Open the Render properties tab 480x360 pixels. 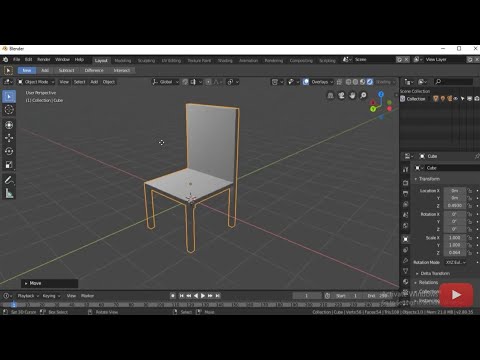406,183
